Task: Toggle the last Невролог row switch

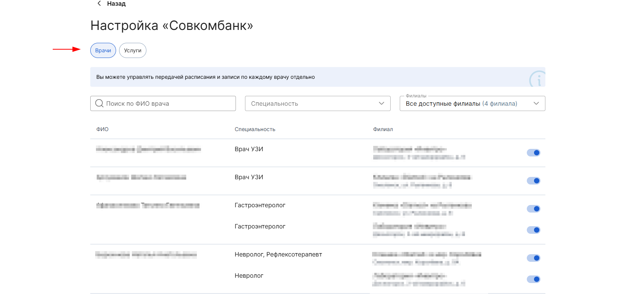Action: click(534, 279)
